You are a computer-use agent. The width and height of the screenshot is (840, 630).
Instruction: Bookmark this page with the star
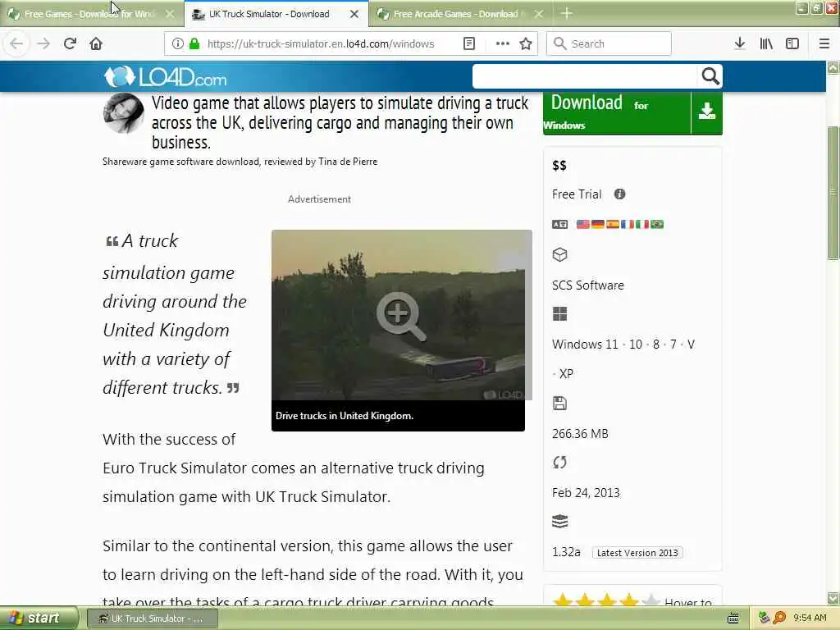pos(526,44)
